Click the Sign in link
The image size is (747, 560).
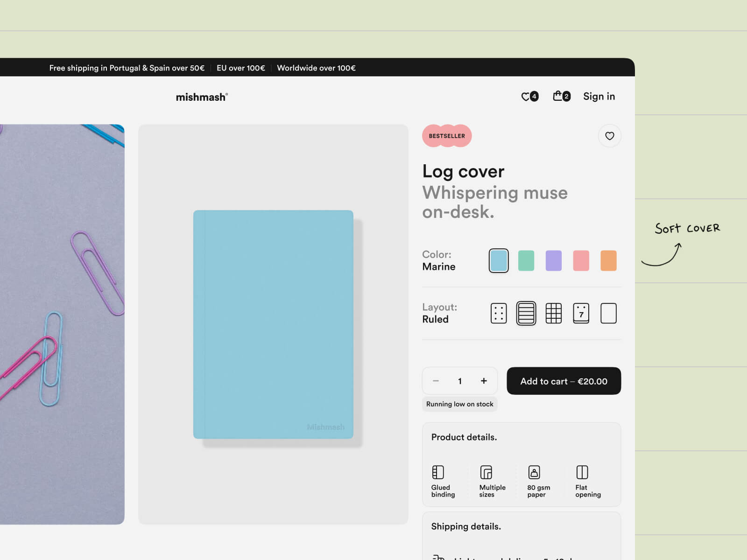[x=599, y=97]
